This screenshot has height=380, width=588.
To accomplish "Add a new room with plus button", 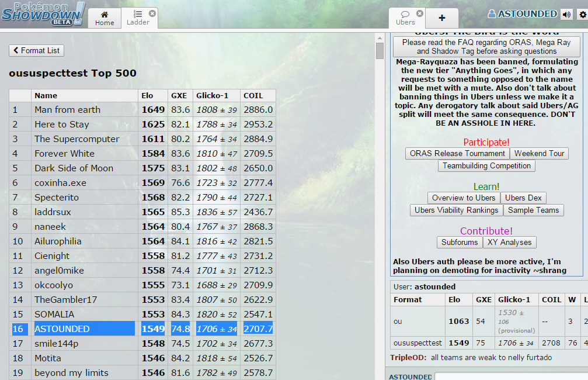I will (441, 18).
